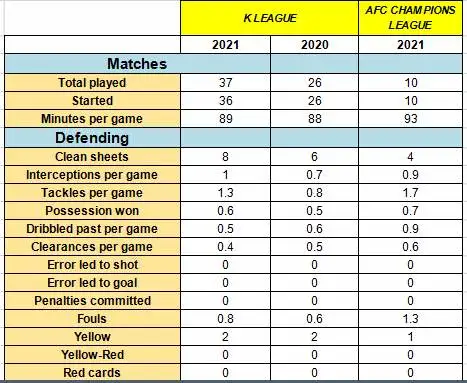The height and width of the screenshot is (383, 467).
Task: Select Fouls value 1.3 in AFC column
Action: click(x=410, y=319)
